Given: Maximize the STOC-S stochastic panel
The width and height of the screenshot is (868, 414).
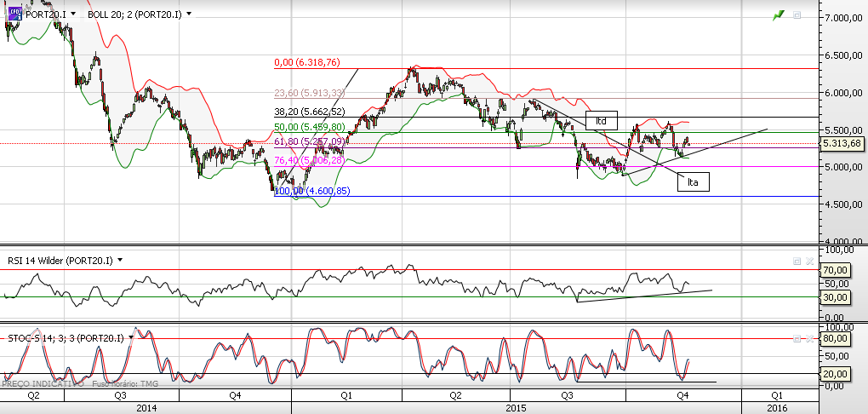Looking at the screenshot, I should pos(797,338).
